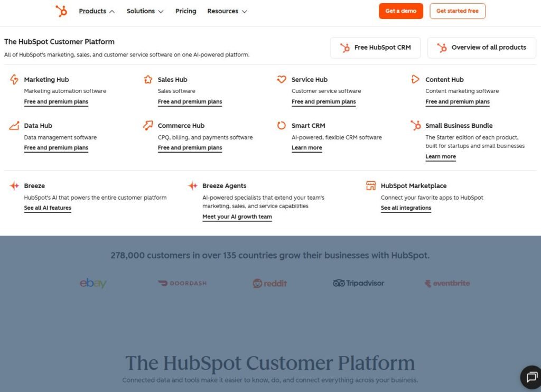
Task: Open the chat widget in the corner
Action: [x=531, y=377]
